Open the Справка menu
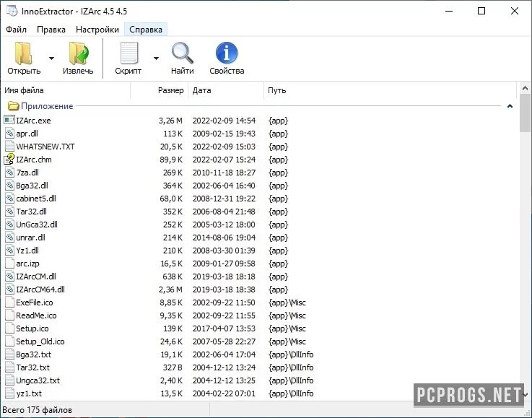The image size is (532, 418). [x=146, y=30]
